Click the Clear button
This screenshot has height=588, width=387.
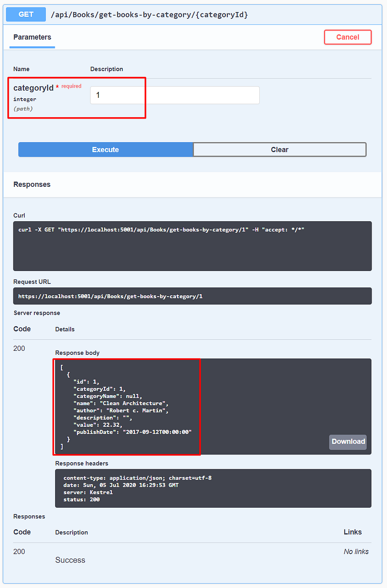pyautogui.click(x=280, y=150)
